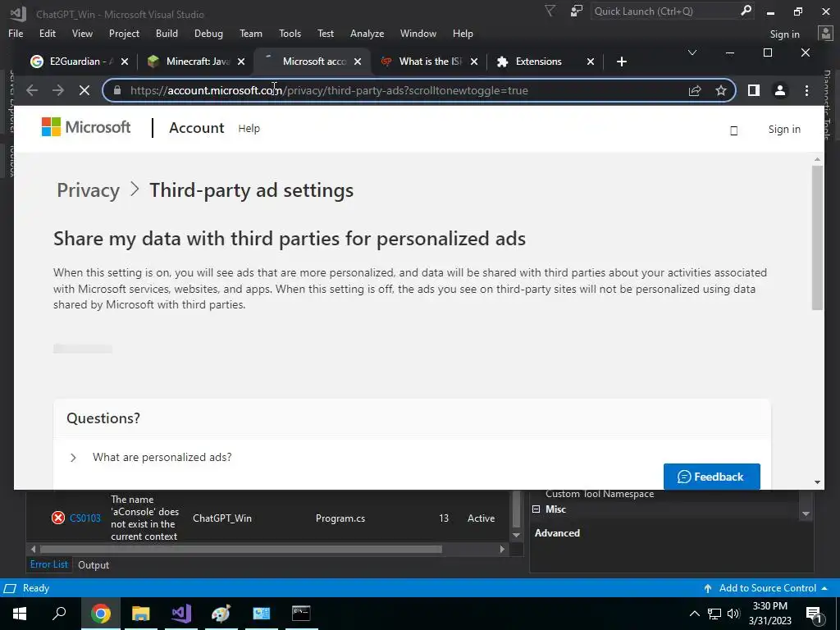Open Visual Studio notifications flag icon
840x630 pixels.
pos(550,11)
